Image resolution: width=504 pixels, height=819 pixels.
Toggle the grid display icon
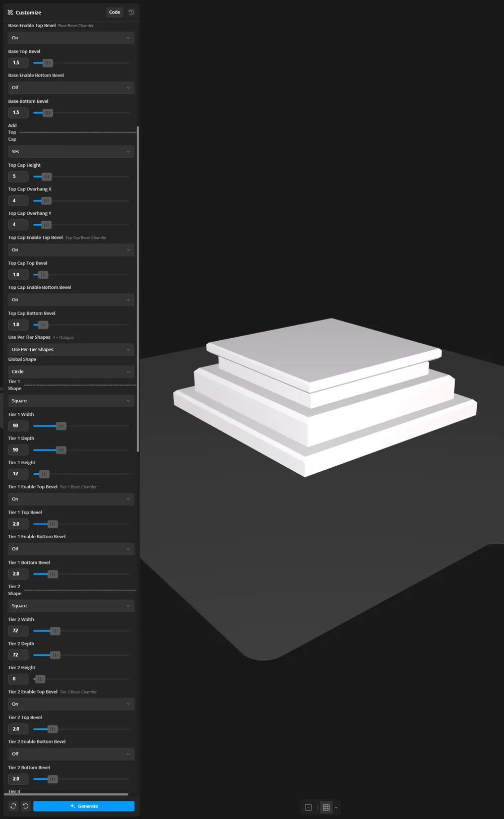tap(326, 807)
